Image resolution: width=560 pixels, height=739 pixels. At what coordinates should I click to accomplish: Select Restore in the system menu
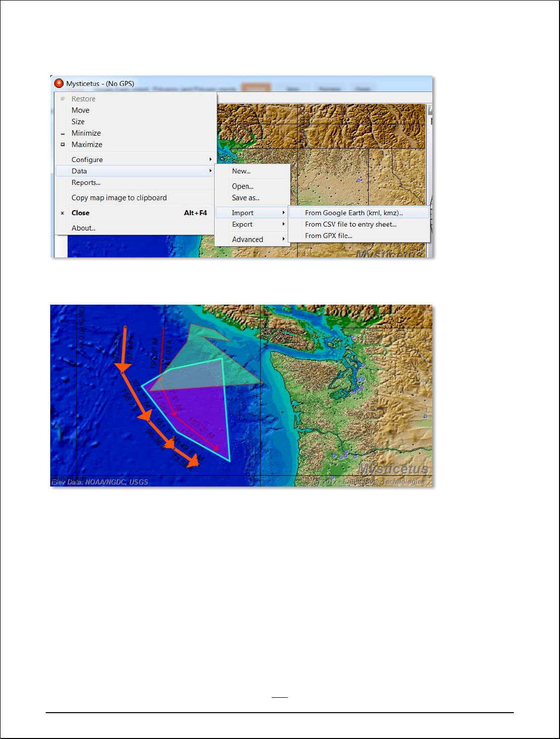tap(135, 99)
